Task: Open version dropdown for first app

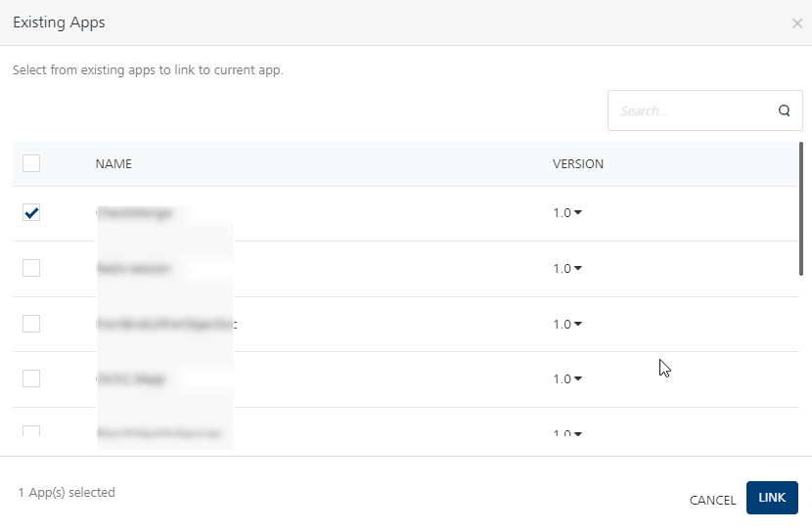Action: point(568,213)
